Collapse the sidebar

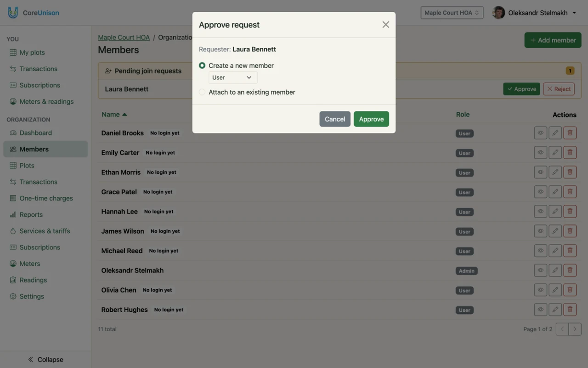coord(45,360)
